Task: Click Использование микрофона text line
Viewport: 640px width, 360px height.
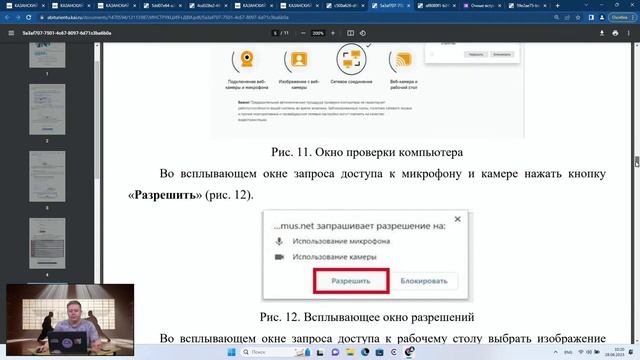Action: [x=341, y=241]
